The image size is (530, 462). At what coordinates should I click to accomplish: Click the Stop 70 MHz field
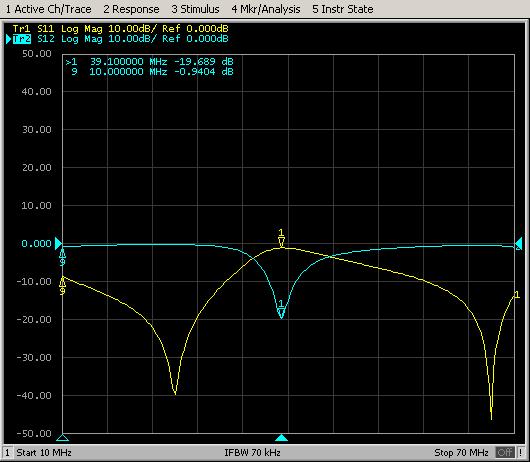click(x=461, y=453)
